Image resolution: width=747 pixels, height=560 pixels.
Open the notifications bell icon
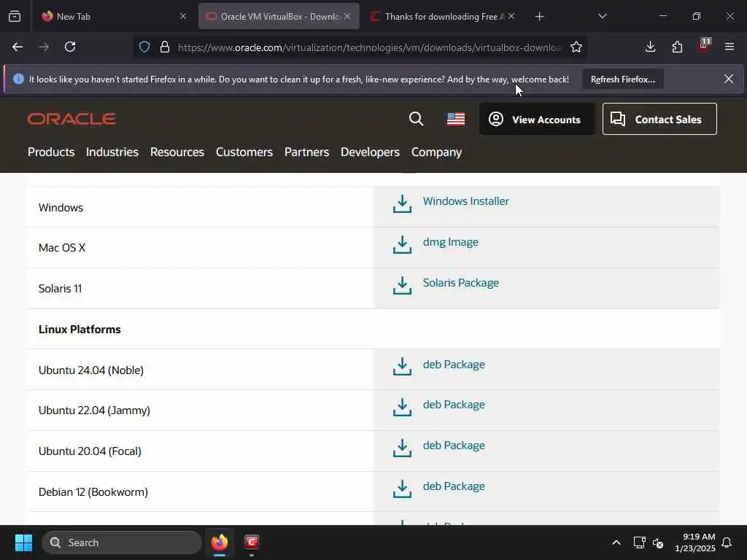727,542
